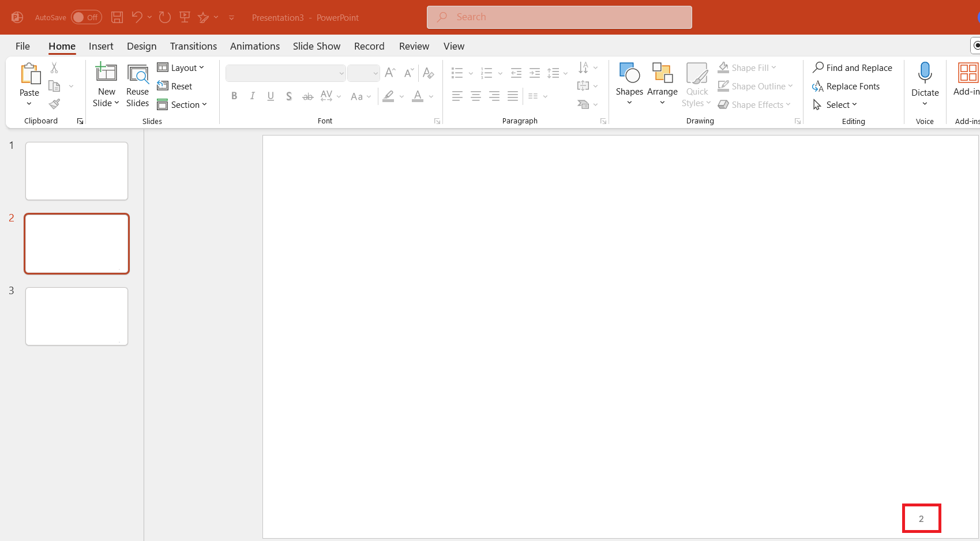This screenshot has width=980, height=541.
Task: Click the Undo arrow icon
Action: (x=137, y=17)
